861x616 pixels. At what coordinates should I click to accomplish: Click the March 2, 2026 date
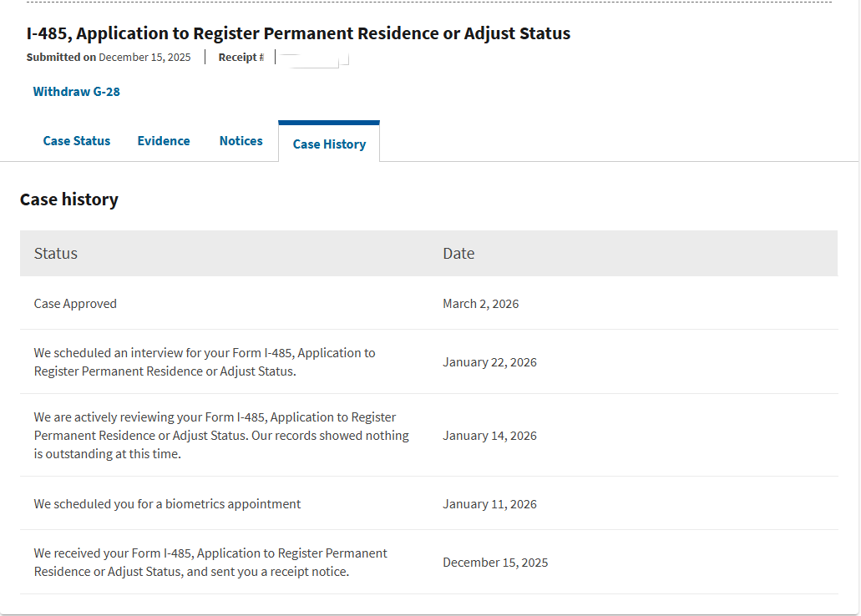[x=480, y=304]
